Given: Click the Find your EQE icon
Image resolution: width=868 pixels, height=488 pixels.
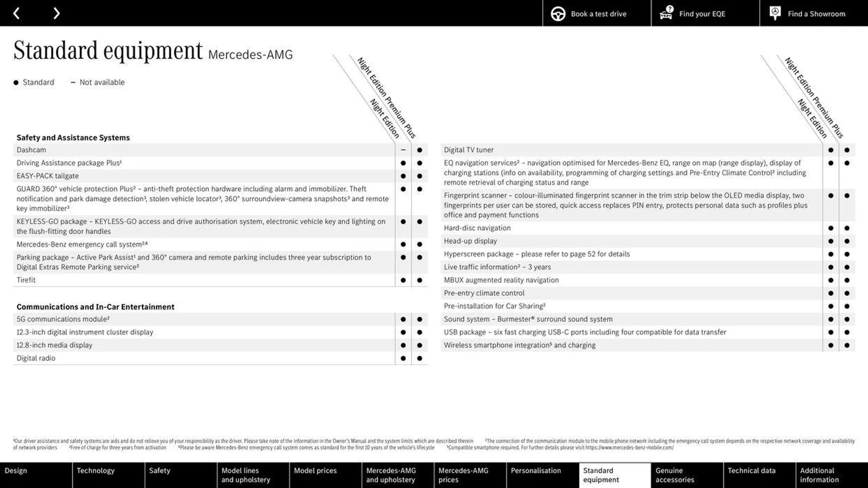Looking at the screenshot, I should pos(666,13).
